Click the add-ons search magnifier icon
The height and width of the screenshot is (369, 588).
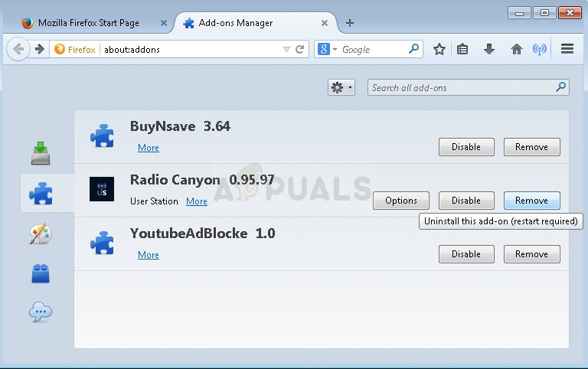click(560, 87)
